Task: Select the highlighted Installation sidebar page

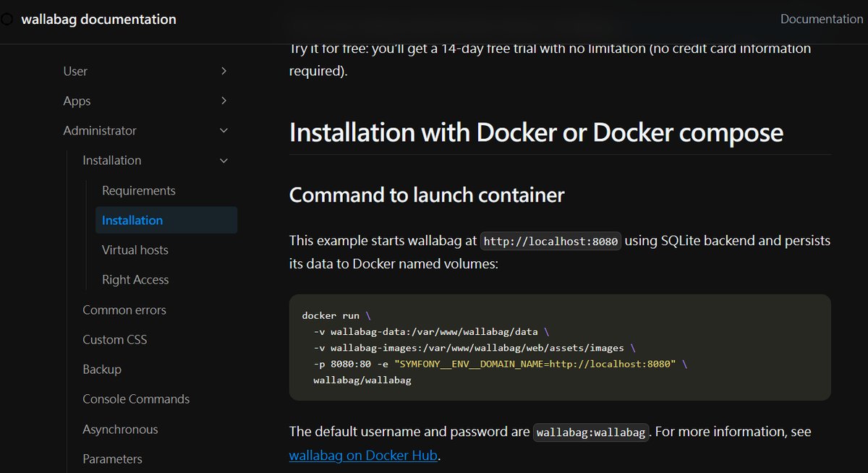Action: (x=132, y=220)
